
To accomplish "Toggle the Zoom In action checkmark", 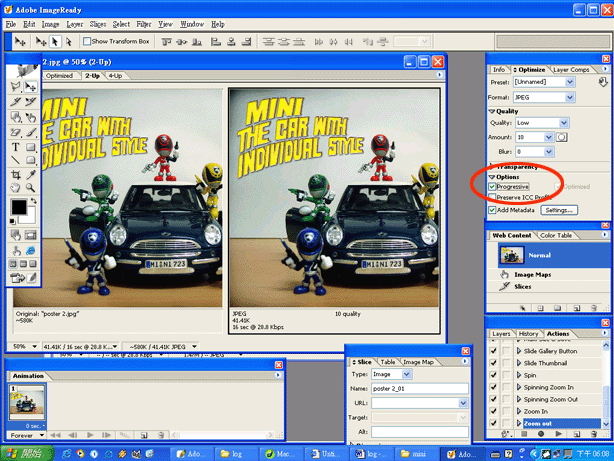I will click(493, 411).
